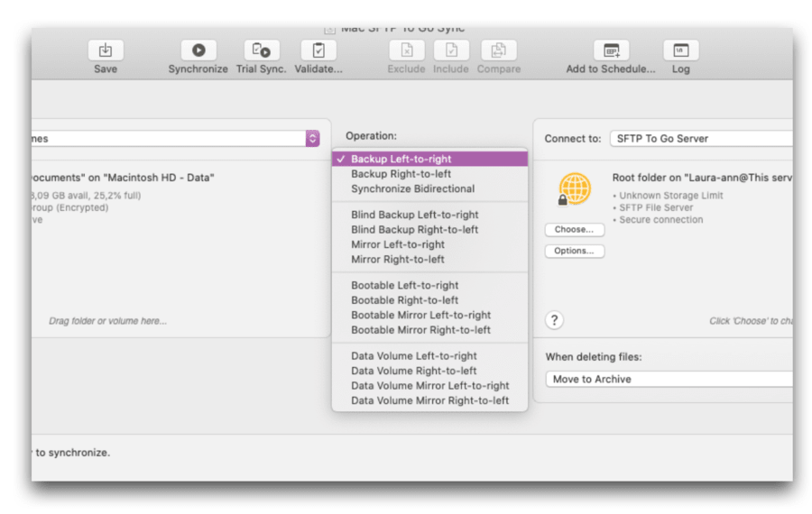Viewport: 812px width, 514px height.
Task: Click the Include toolbar icon
Action: [451, 50]
